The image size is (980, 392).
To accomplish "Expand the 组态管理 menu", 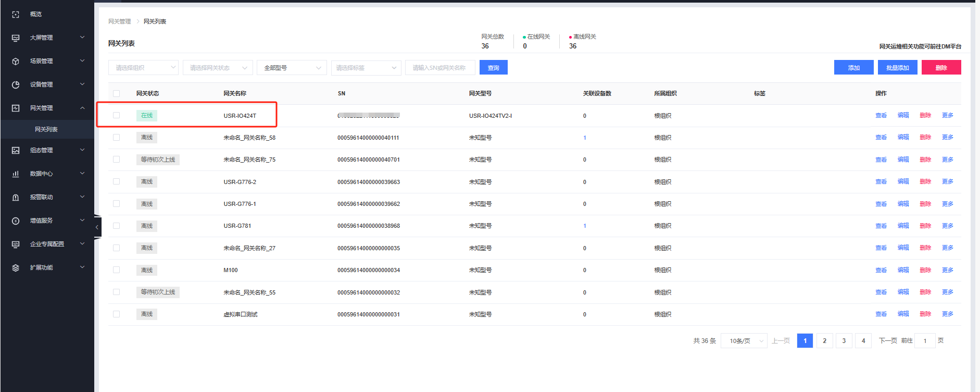I will (47, 151).
